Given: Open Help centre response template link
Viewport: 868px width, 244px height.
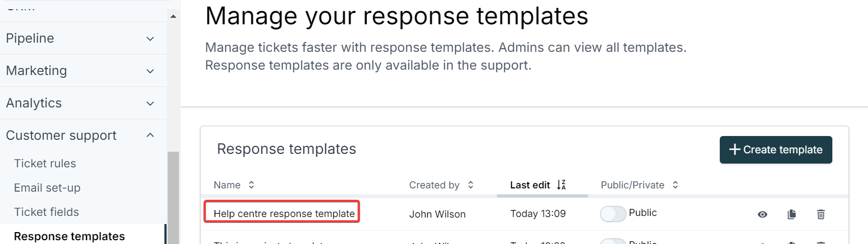Looking at the screenshot, I should [x=284, y=213].
